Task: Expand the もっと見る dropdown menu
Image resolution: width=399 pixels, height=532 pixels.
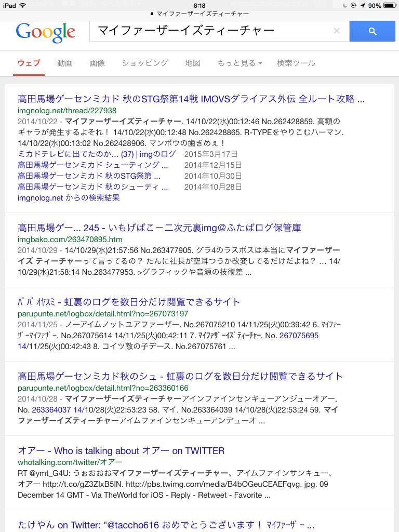Action: (240, 63)
